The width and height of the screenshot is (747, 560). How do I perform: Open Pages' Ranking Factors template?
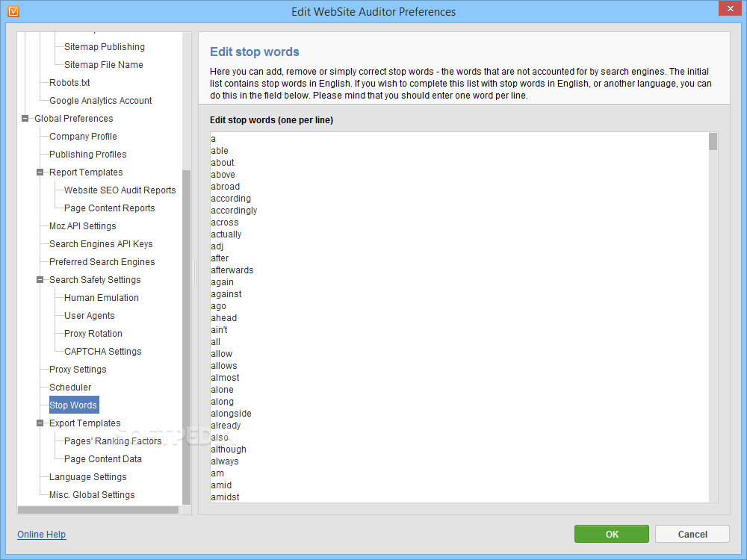113,441
